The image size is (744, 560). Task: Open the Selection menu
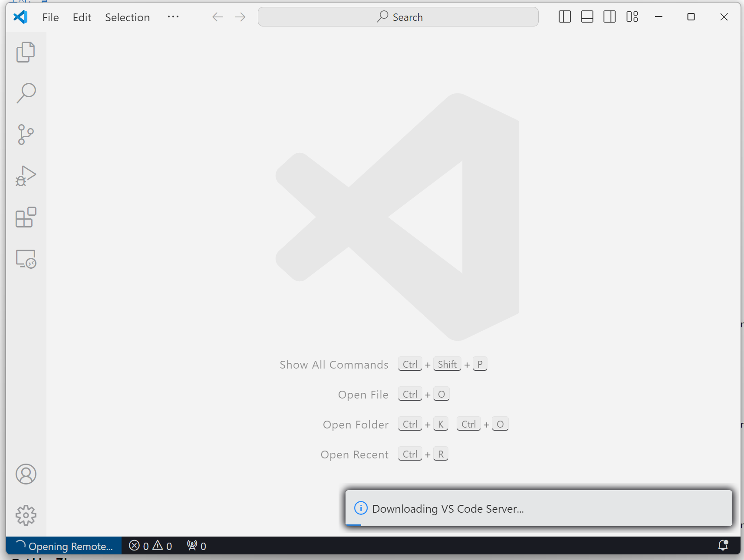point(127,17)
